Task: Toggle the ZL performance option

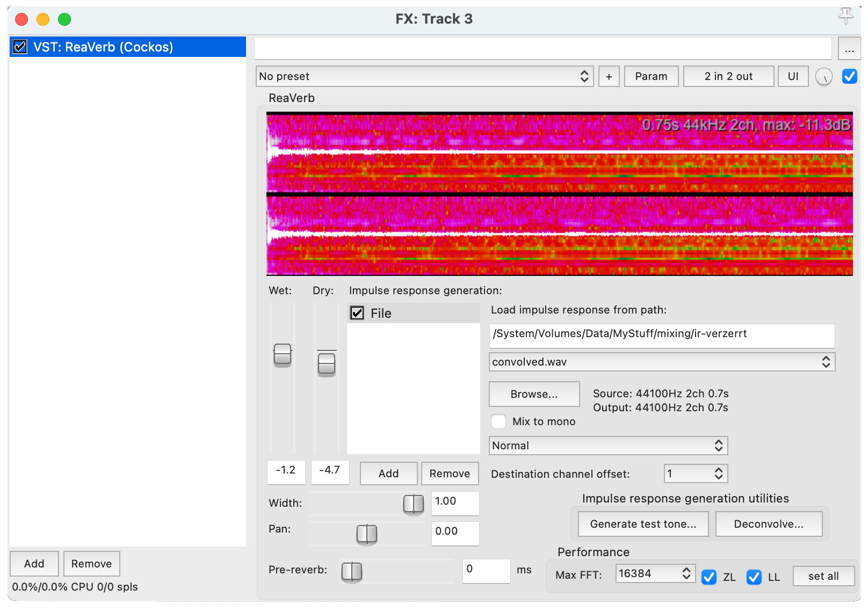Action: click(x=709, y=577)
